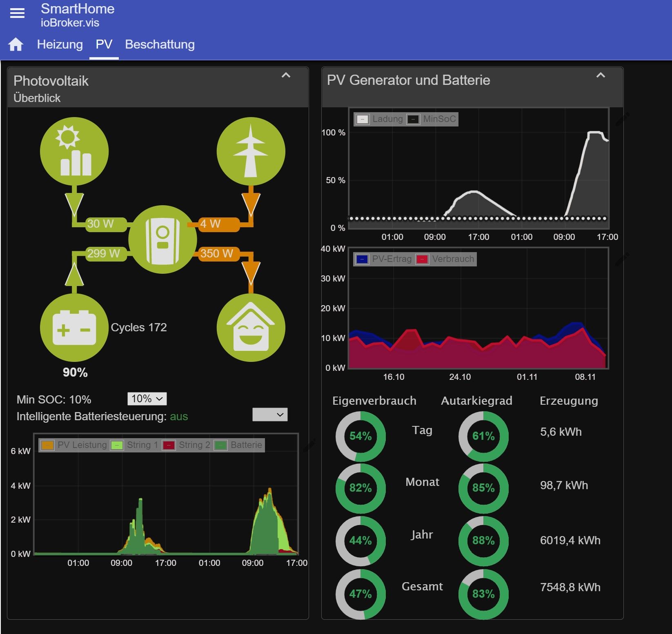This screenshot has width=672, height=634.
Task: Click the 5,6 kWh daily generation value
Action: (x=561, y=432)
